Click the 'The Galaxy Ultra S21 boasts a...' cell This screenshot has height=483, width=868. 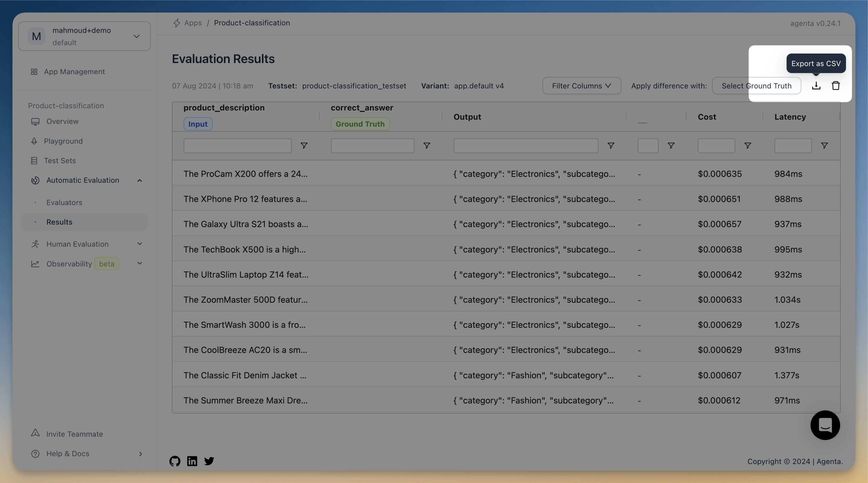[246, 224]
